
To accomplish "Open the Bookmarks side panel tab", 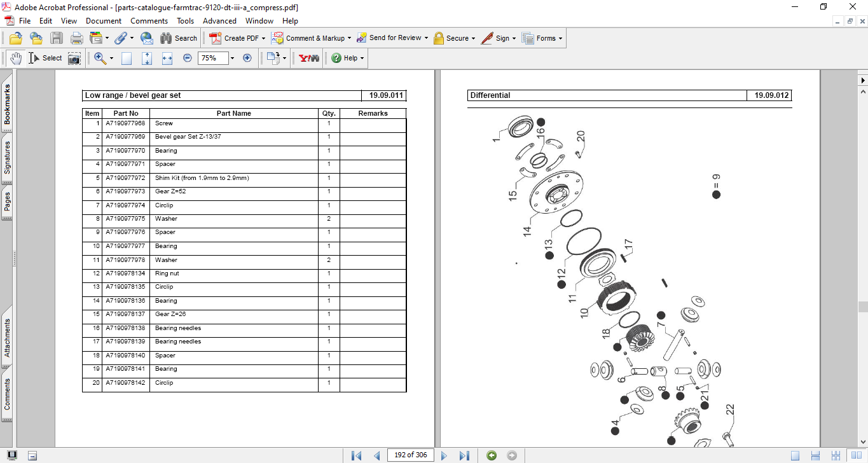I will [8, 105].
